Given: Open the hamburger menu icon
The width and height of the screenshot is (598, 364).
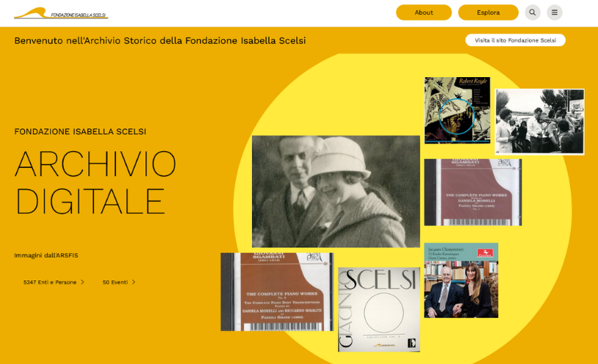Looking at the screenshot, I should [555, 12].
